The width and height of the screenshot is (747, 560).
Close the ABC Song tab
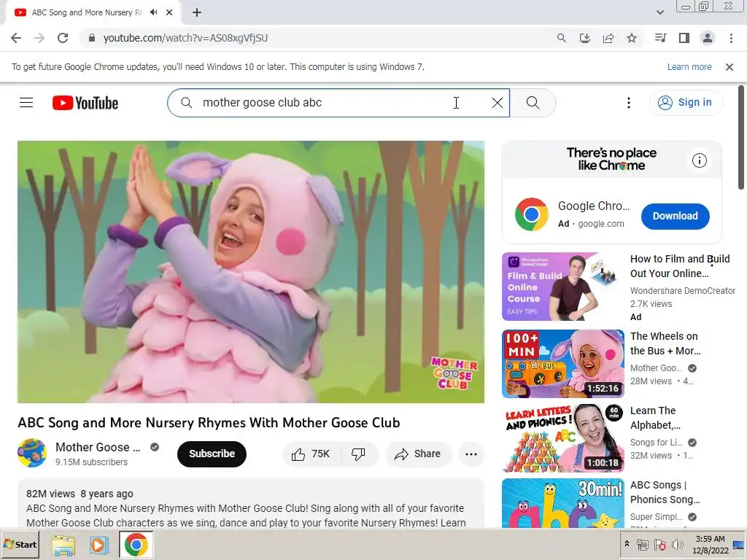click(x=169, y=12)
